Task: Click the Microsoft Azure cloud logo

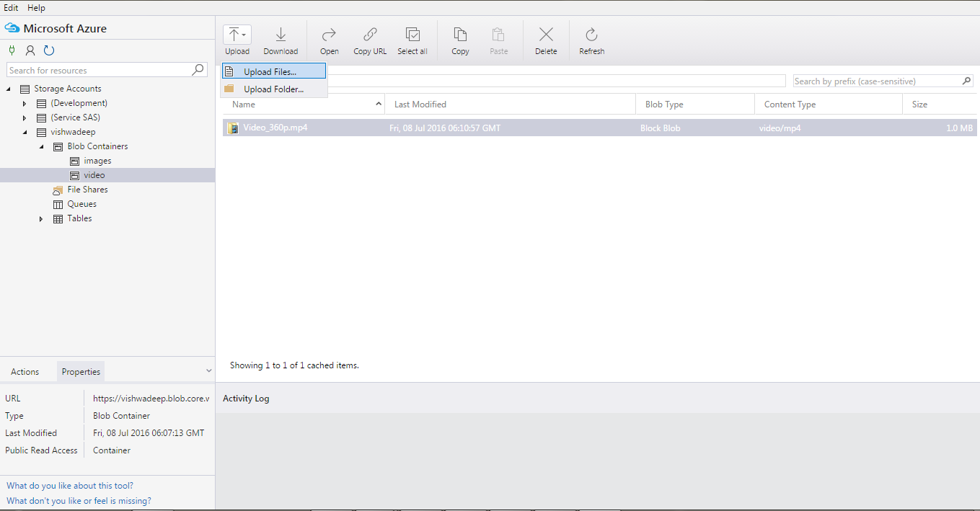Action: click(12, 29)
